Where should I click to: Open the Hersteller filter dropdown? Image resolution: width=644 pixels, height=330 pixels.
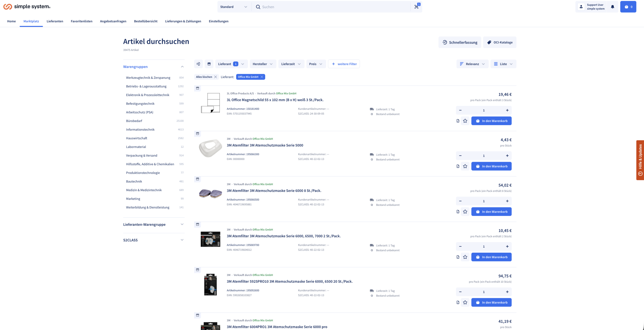[263, 64]
